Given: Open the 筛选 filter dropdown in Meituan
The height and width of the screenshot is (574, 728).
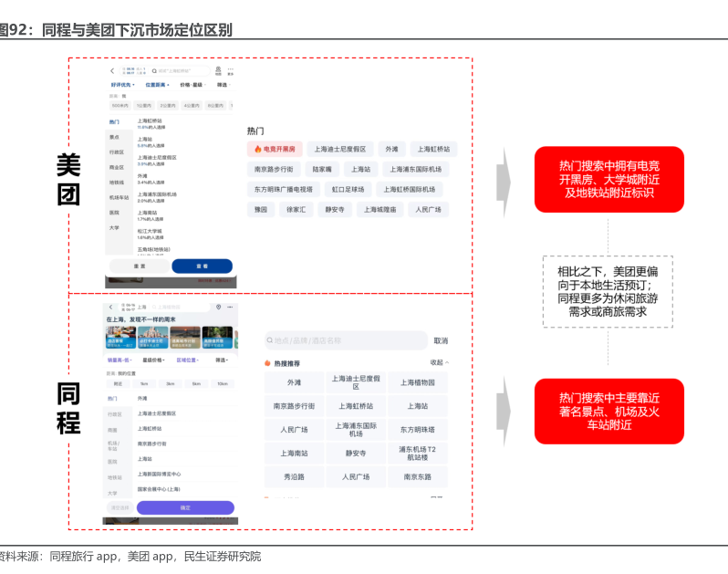Looking at the screenshot, I should [224, 85].
